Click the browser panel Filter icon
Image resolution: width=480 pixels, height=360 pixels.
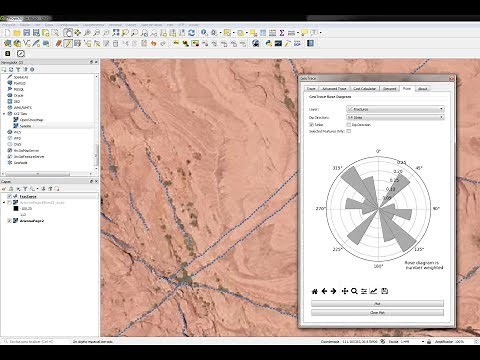(18, 69)
